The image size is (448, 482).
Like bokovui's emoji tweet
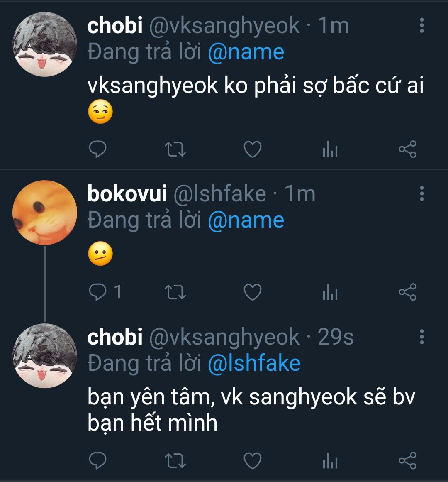(252, 292)
